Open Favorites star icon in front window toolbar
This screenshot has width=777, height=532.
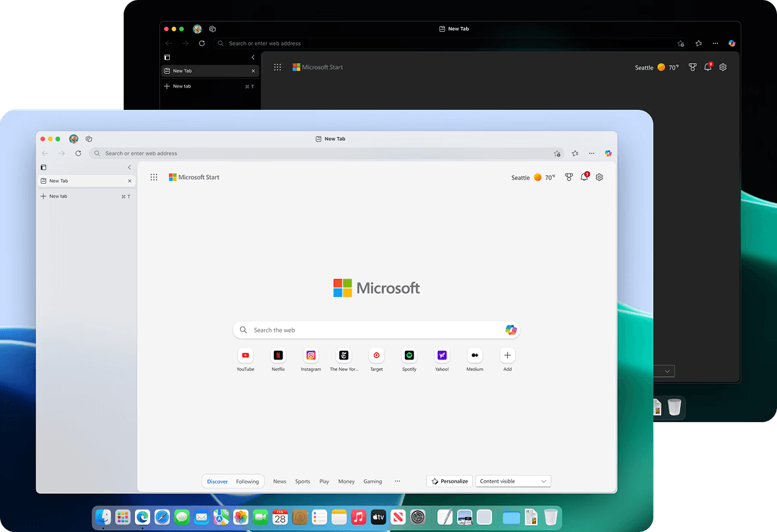click(x=575, y=153)
